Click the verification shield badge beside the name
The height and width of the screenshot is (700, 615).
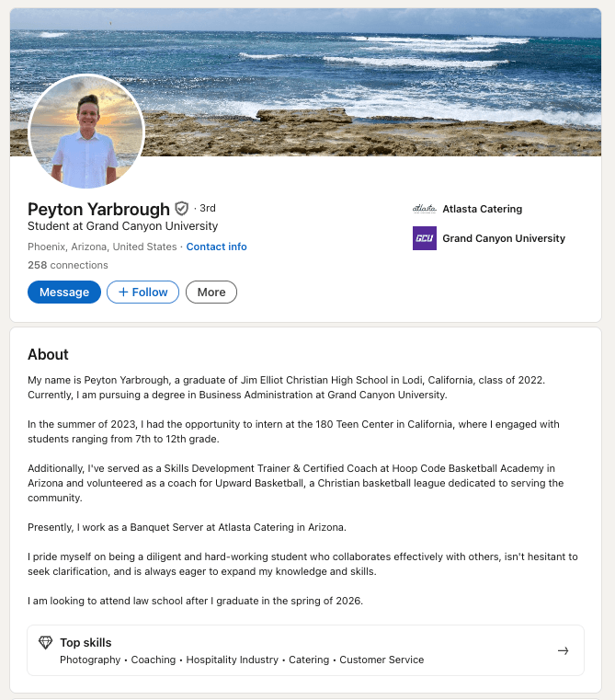click(x=182, y=209)
